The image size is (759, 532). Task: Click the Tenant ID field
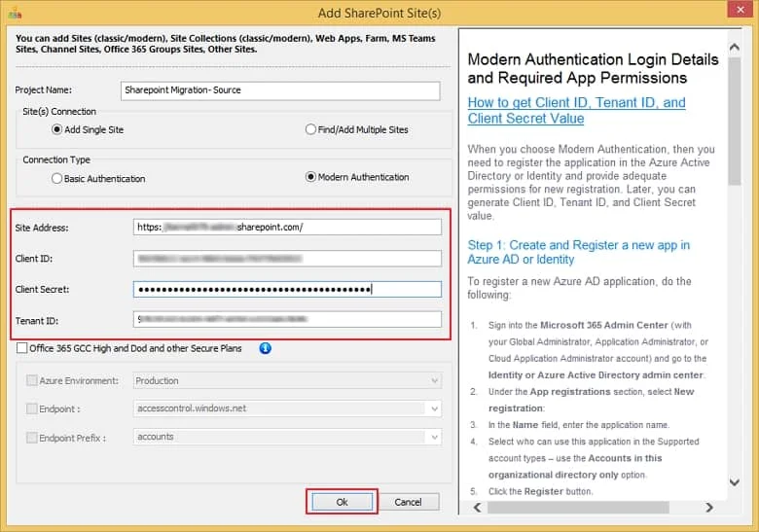(287, 319)
